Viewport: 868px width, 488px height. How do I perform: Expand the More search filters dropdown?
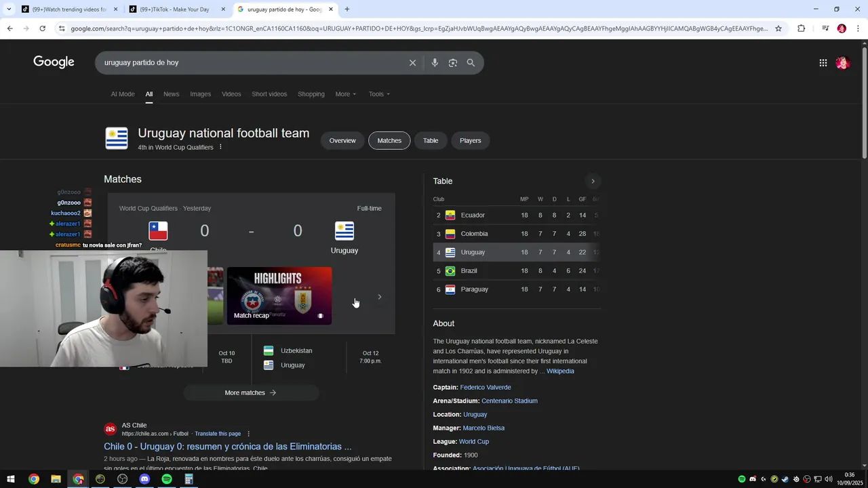(345, 94)
